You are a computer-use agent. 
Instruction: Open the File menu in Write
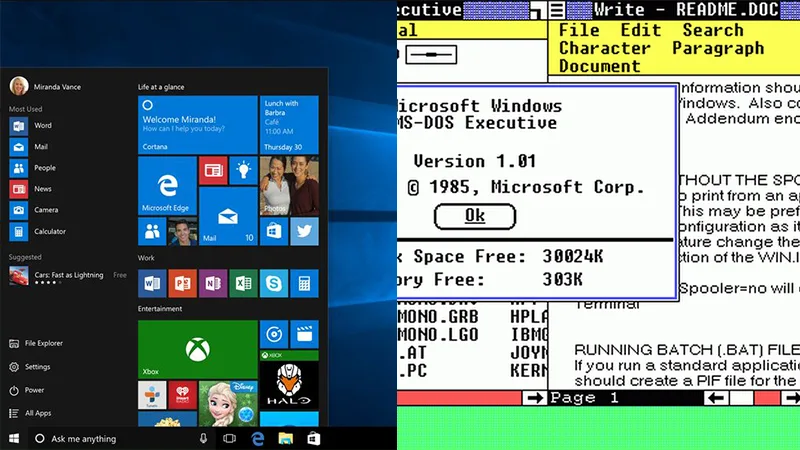tap(579, 30)
